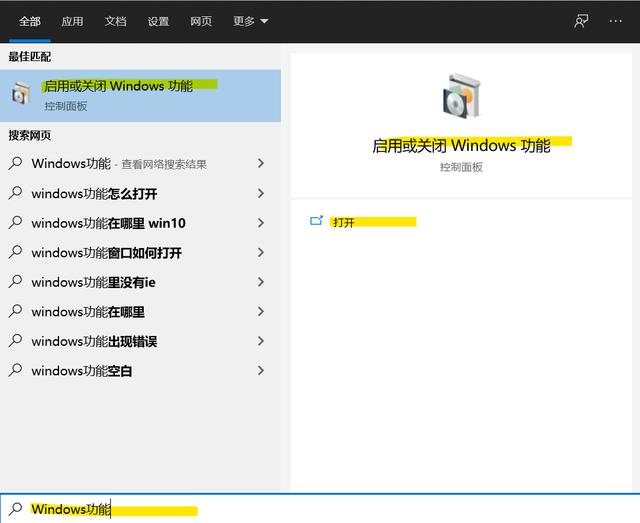The height and width of the screenshot is (523, 640).
Task: Click the large Windows features icon in preview
Action: (462, 96)
